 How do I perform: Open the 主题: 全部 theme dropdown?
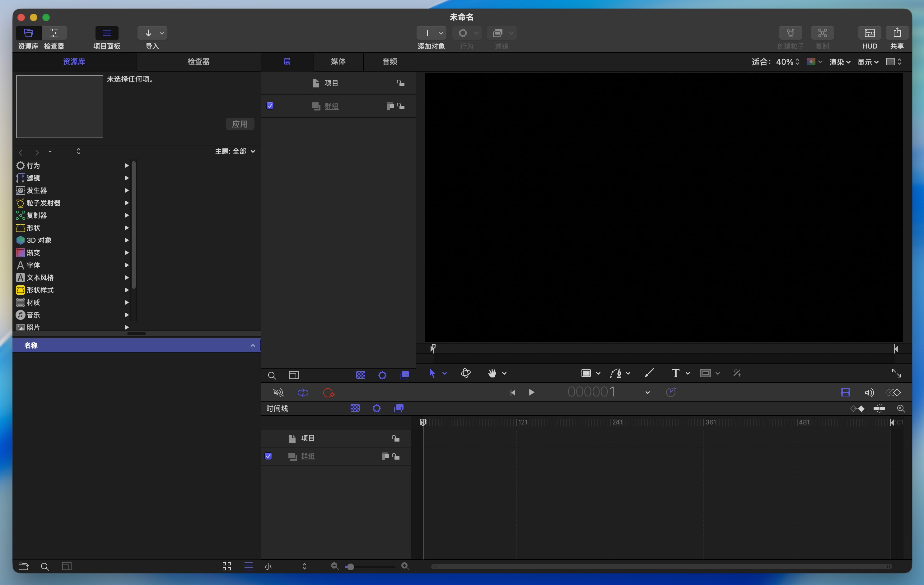pos(235,151)
